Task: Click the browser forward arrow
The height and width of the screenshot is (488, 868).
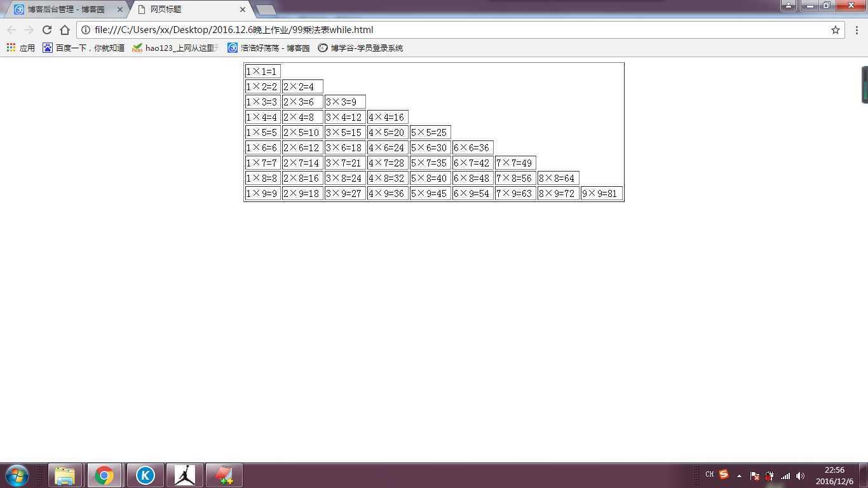Action: tap(29, 30)
